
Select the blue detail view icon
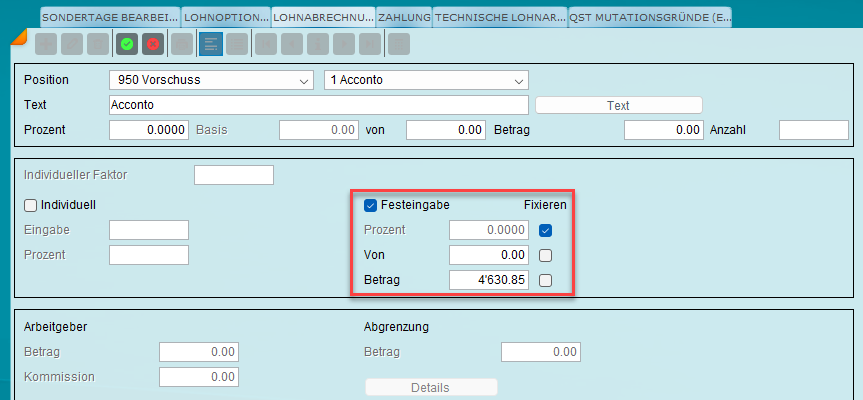(x=210, y=43)
